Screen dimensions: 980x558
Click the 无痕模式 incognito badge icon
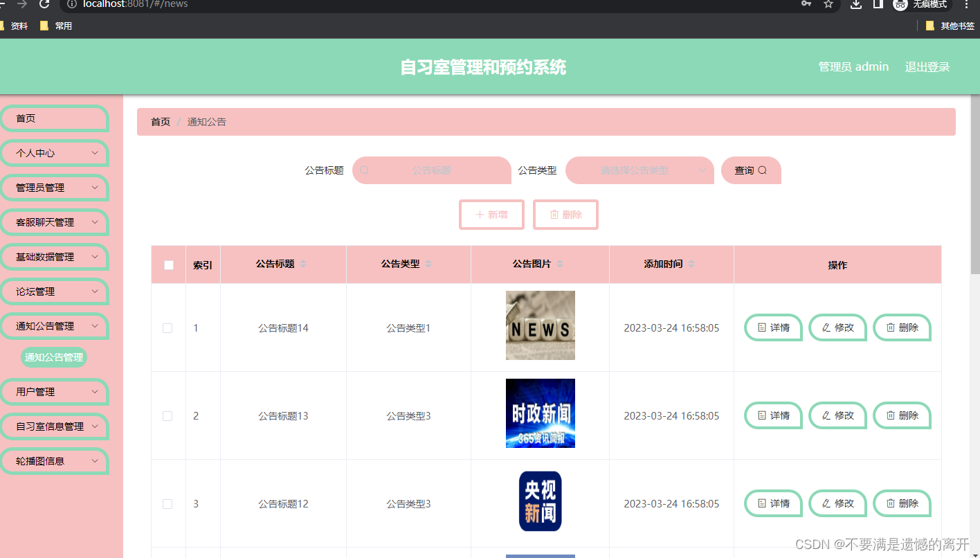899,5
